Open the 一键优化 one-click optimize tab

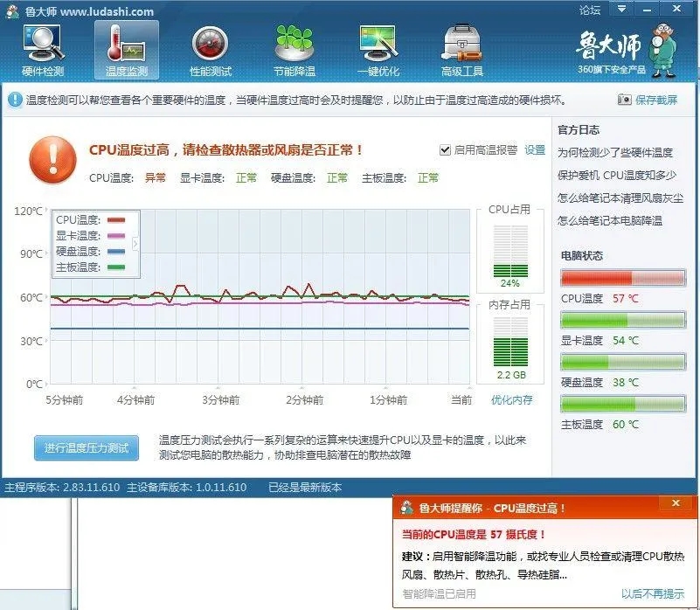click(378, 51)
